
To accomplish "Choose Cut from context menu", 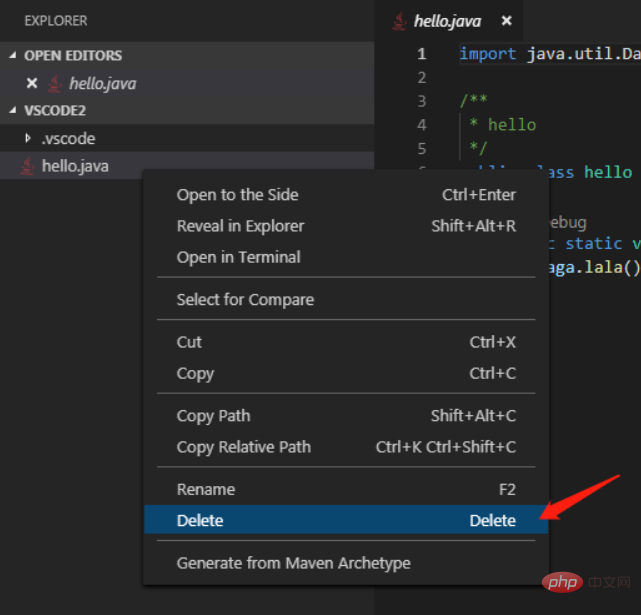I will [x=346, y=342].
